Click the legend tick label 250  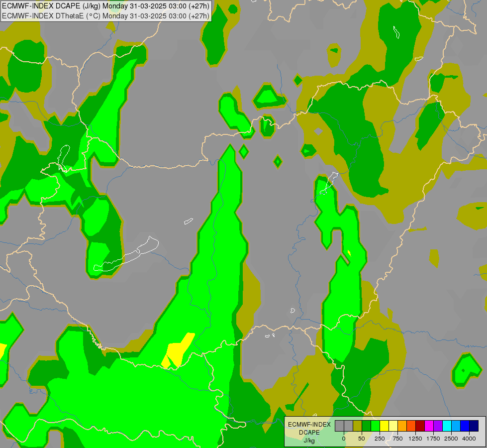point(380,439)
